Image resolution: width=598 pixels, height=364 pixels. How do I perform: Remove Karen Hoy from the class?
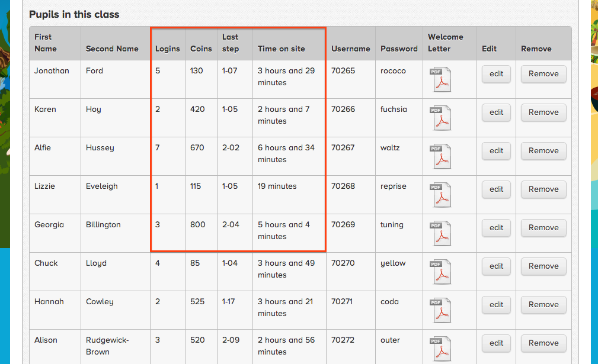pyautogui.click(x=543, y=112)
